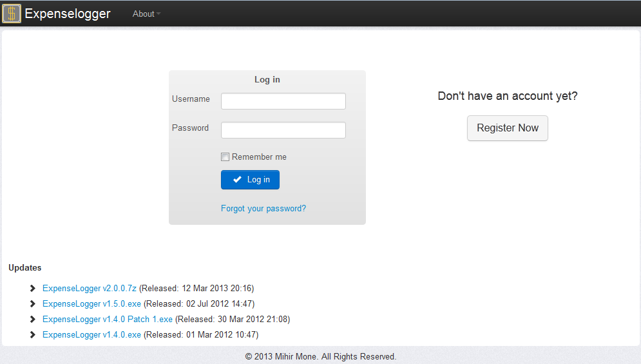The width and height of the screenshot is (641, 364).
Task: Click release date '30 Mar 2012 21:08'
Action: click(253, 320)
